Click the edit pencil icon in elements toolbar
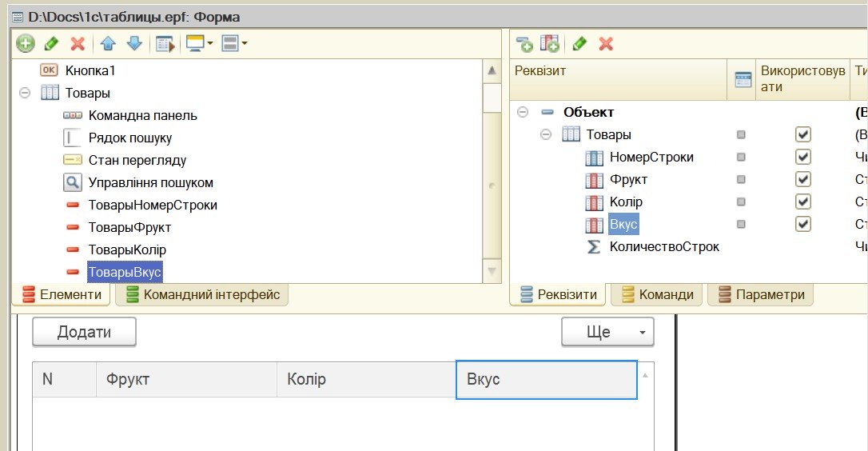The height and width of the screenshot is (451, 868). click(x=51, y=43)
